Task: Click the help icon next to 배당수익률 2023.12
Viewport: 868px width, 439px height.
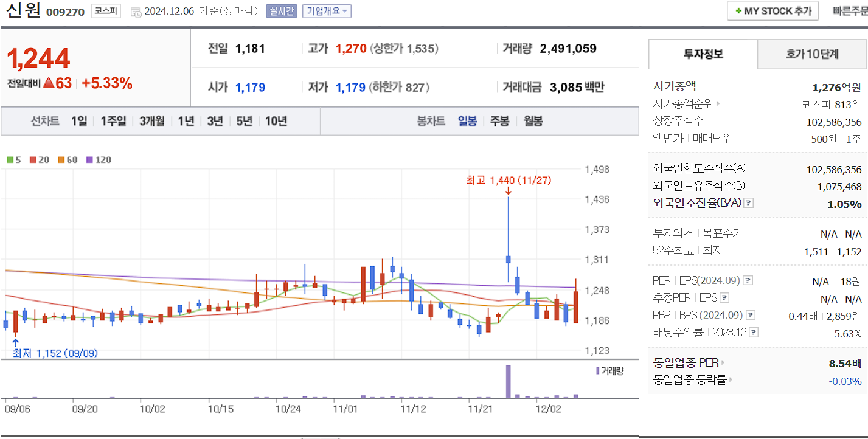Action: (x=754, y=333)
